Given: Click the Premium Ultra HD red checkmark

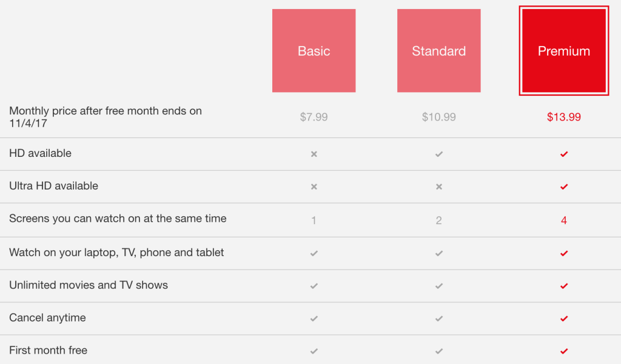Looking at the screenshot, I should tap(563, 187).
